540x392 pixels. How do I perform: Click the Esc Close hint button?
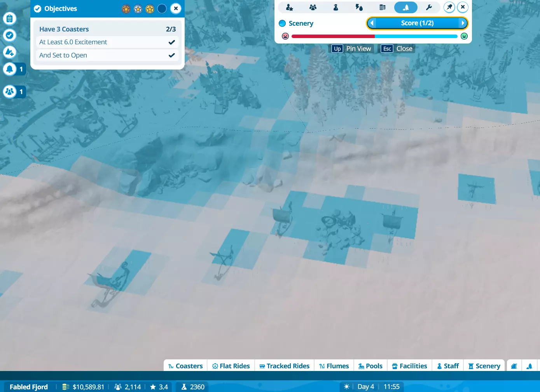(397, 49)
